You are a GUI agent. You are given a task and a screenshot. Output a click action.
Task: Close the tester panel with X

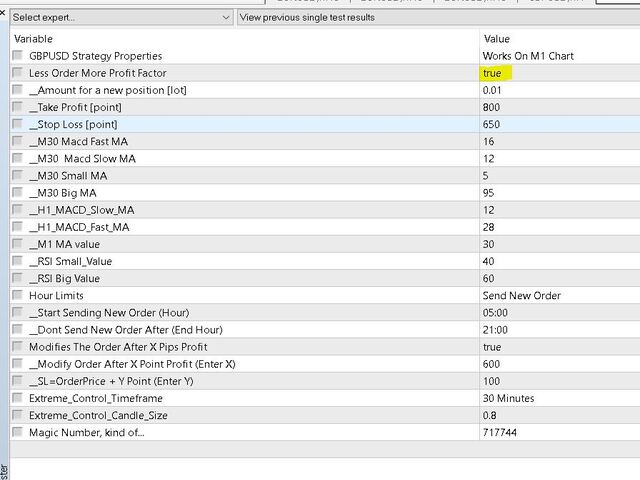(2, 13)
